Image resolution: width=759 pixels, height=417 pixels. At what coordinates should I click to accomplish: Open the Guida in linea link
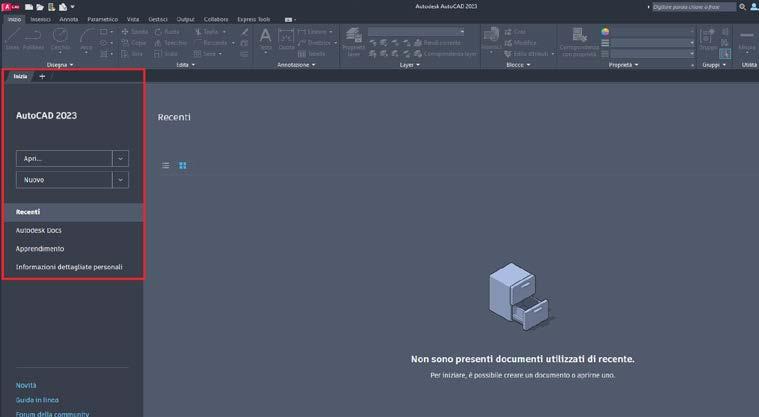pos(37,400)
